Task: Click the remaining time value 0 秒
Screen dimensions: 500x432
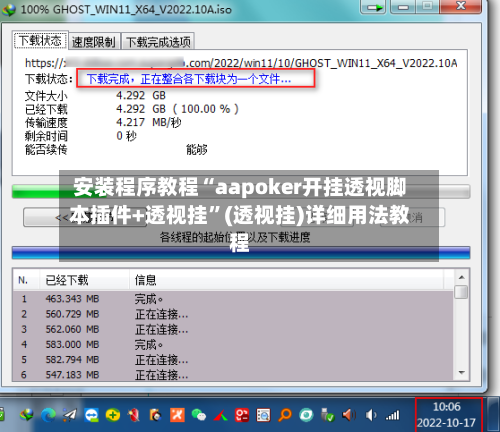Action: click(127, 136)
